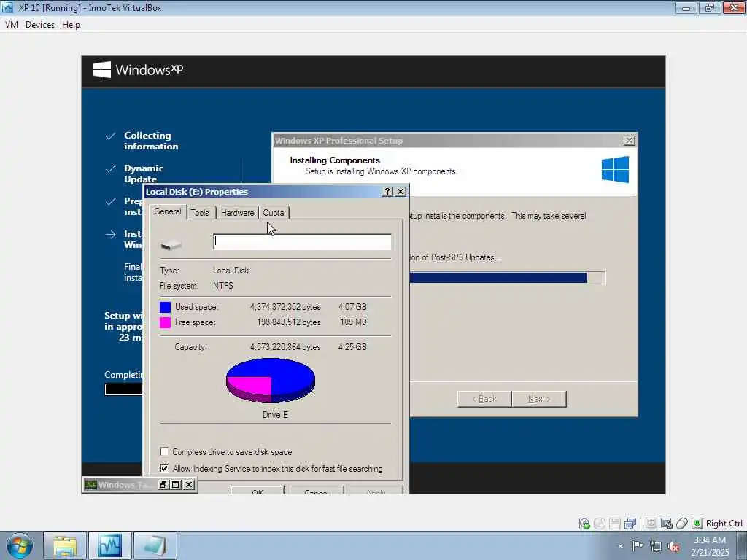The image size is (747, 560).
Task: Switch to the General tab
Action: 168,212
